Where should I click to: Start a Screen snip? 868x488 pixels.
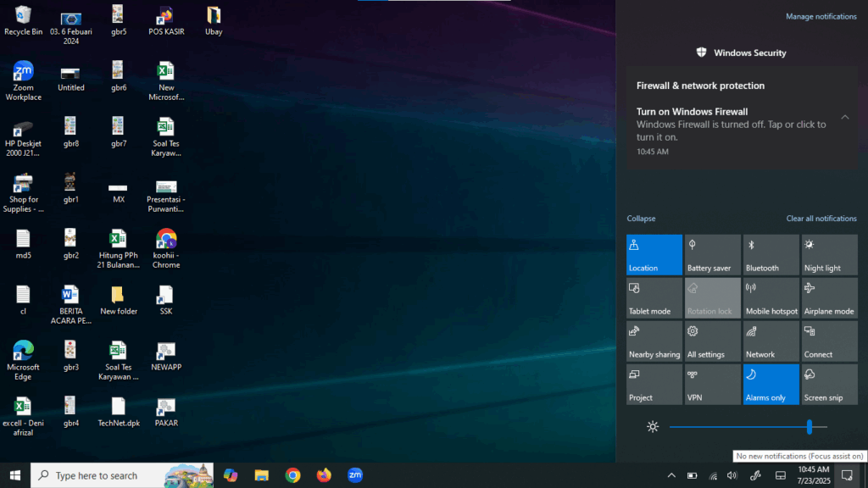pyautogui.click(x=829, y=384)
